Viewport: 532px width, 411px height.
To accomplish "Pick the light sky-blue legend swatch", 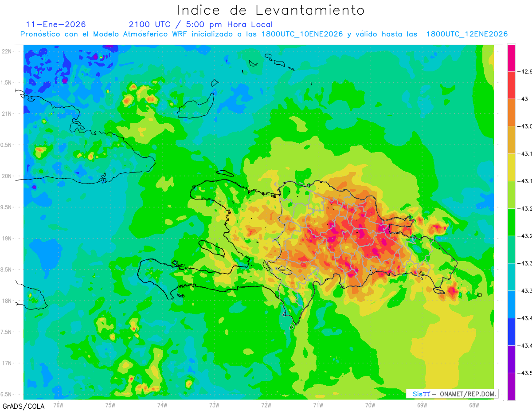I will coord(511,305).
